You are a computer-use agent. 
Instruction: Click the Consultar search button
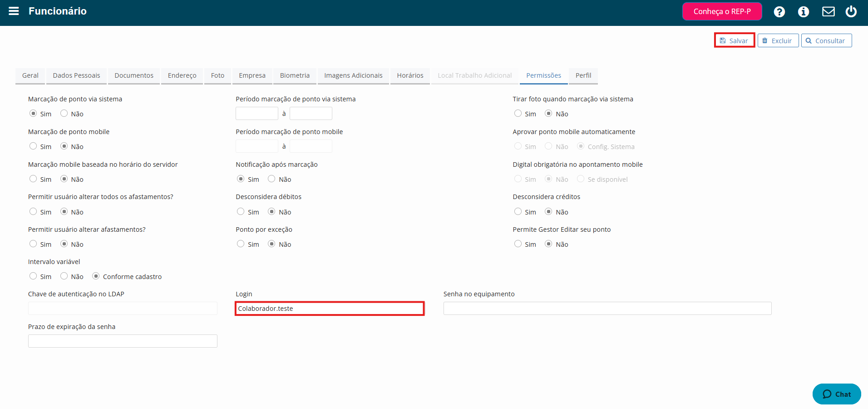[x=826, y=40]
